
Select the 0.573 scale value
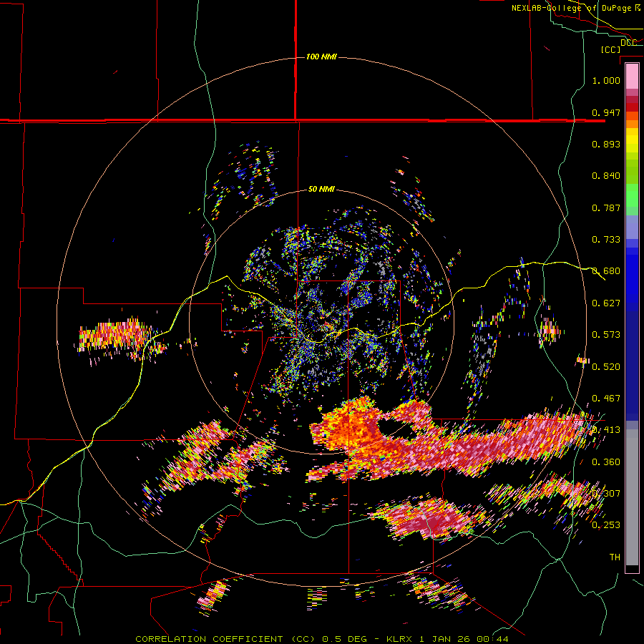[x=606, y=335]
